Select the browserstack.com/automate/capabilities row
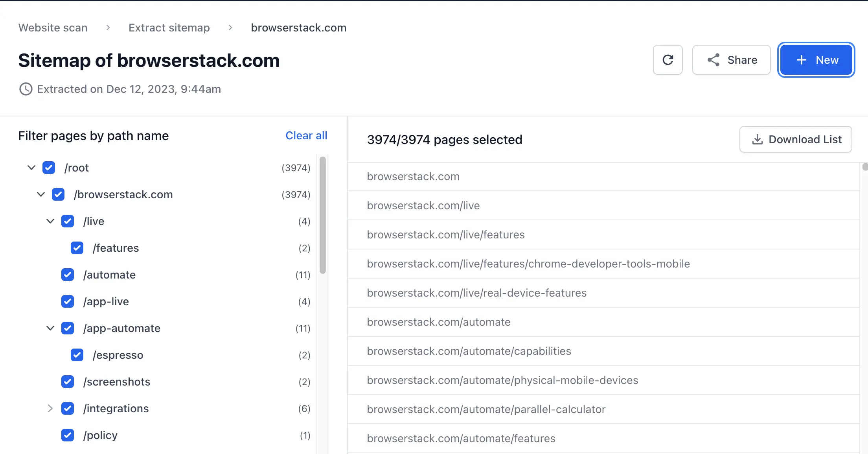The width and height of the screenshot is (868, 454). pyautogui.click(x=469, y=351)
